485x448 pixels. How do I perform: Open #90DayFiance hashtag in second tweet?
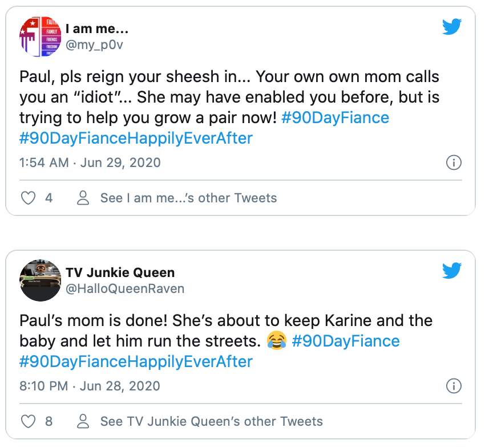click(x=346, y=341)
